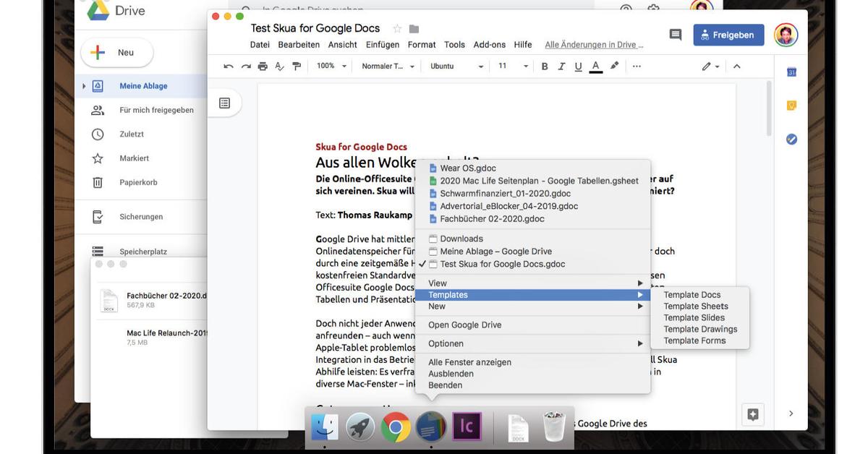Open the Add-ons menu
The width and height of the screenshot is (868, 454).
point(490,45)
